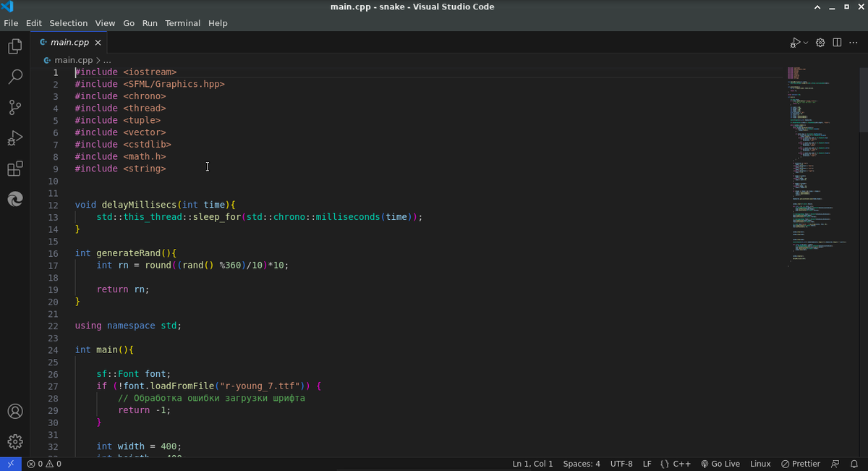Open the Selection menu
This screenshot has width=868, height=471.
pos(69,23)
